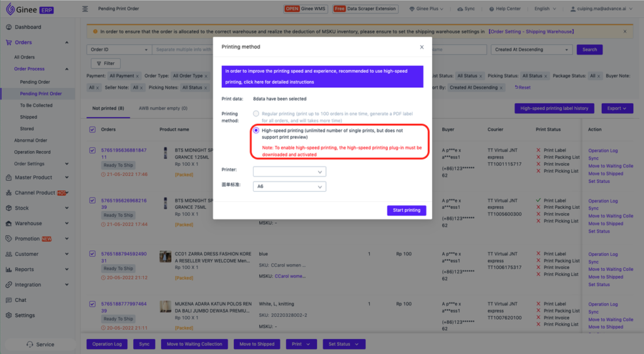Uncheck order 576518879459249031 checkbox
The height and width of the screenshot is (354, 644).
(x=92, y=254)
